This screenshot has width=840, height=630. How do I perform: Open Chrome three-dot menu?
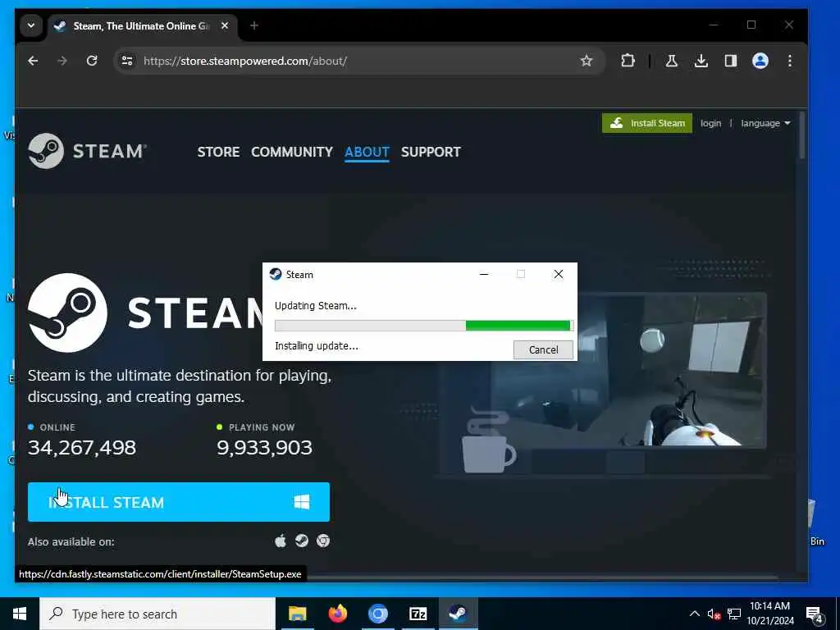(790, 61)
